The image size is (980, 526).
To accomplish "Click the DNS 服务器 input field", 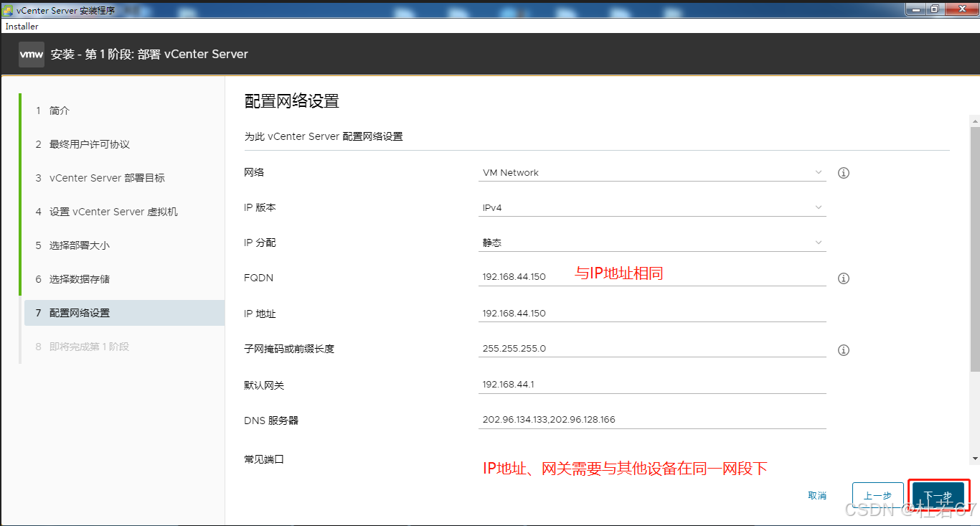I will pos(652,420).
